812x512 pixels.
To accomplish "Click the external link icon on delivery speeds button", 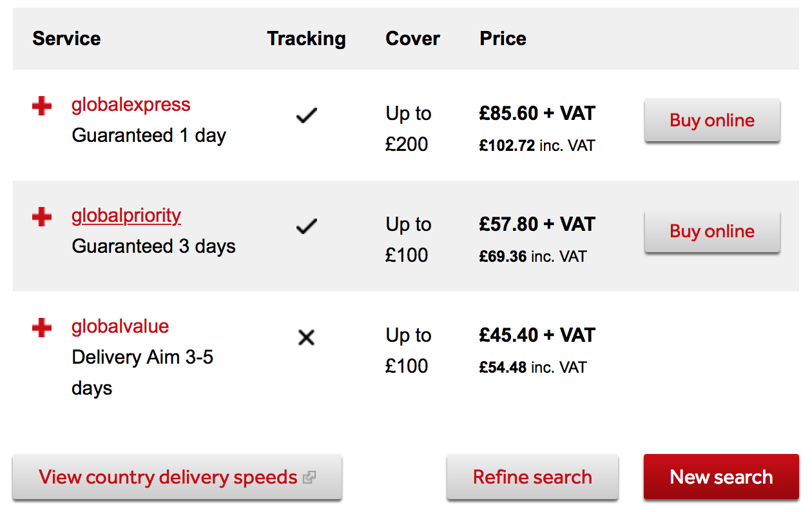I will [310, 478].
